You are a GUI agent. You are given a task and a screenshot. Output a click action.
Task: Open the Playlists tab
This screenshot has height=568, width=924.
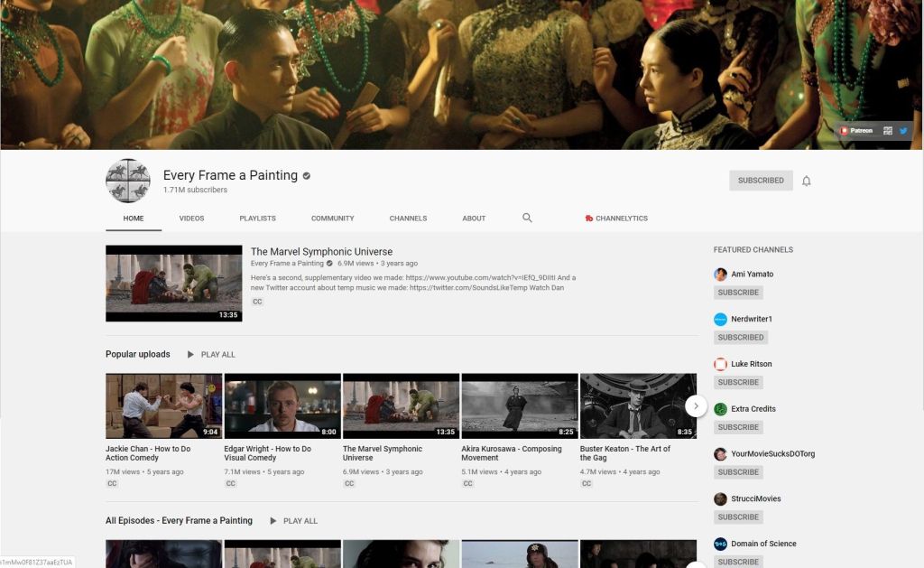tap(257, 219)
